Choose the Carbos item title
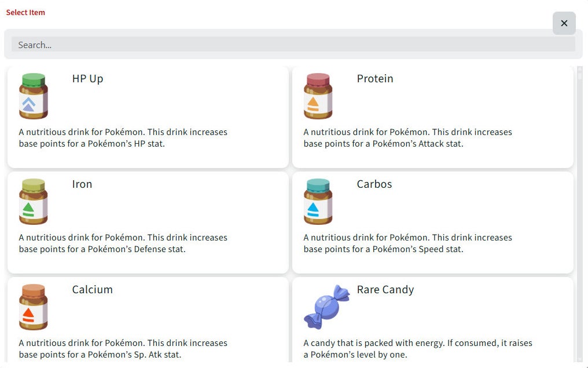Image resolution: width=588 pixels, height=368 pixels. (x=374, y=184)
